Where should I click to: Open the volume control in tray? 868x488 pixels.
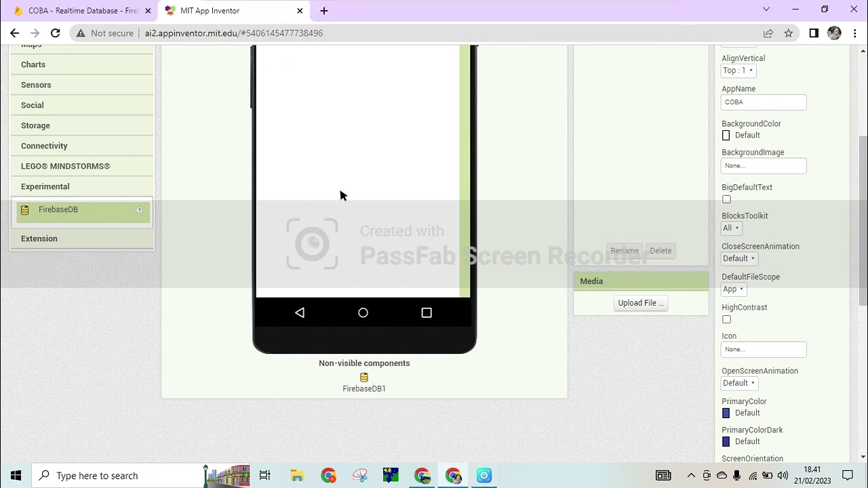[783, 475]
